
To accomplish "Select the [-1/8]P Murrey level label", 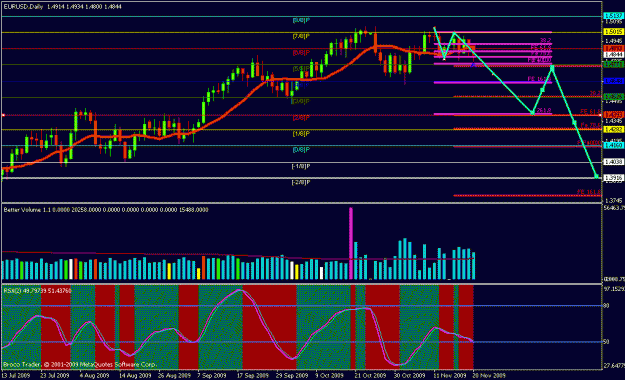I will coord(301,166).
